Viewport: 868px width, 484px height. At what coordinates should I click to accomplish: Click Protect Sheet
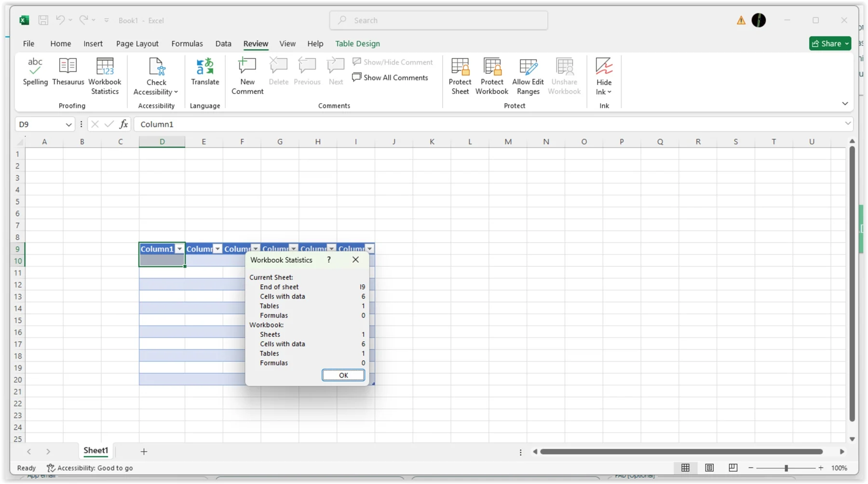[460, 76]
